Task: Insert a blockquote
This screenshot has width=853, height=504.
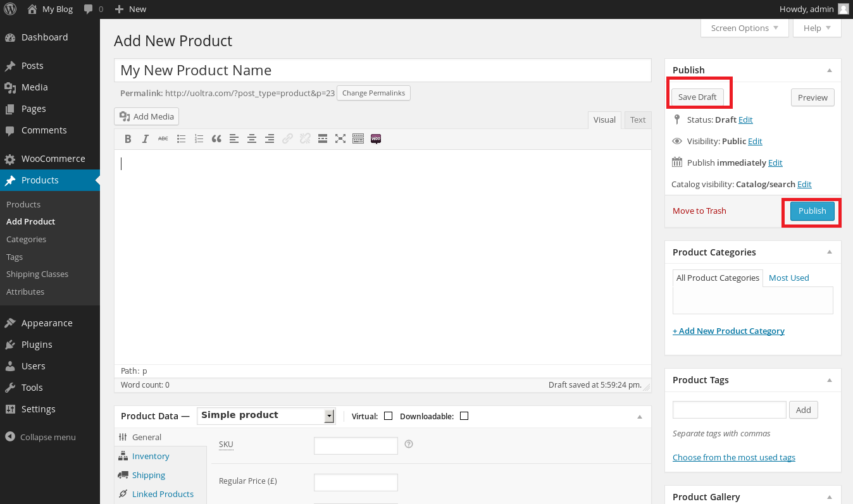Action: tap(216, 138)
